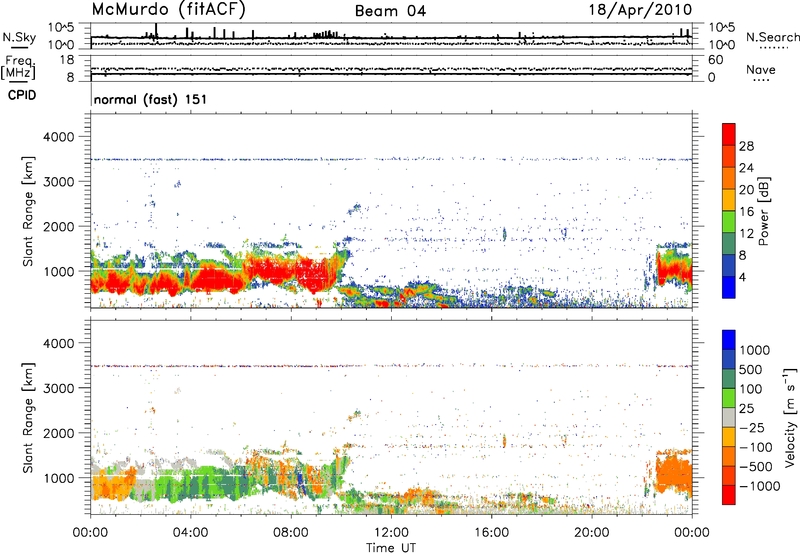Select the 24 tick on Power color bar
The image size is (800, 554).
(x=746, y=168)
